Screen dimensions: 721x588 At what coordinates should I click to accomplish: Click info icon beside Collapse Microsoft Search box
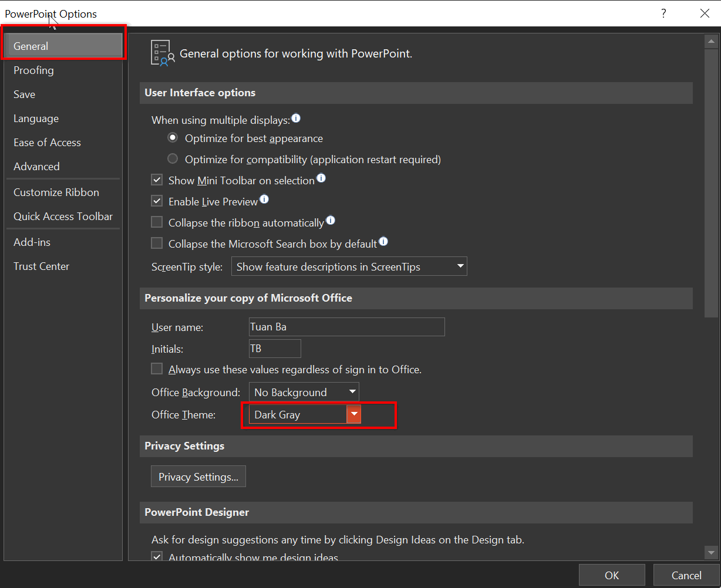[383, 241]
